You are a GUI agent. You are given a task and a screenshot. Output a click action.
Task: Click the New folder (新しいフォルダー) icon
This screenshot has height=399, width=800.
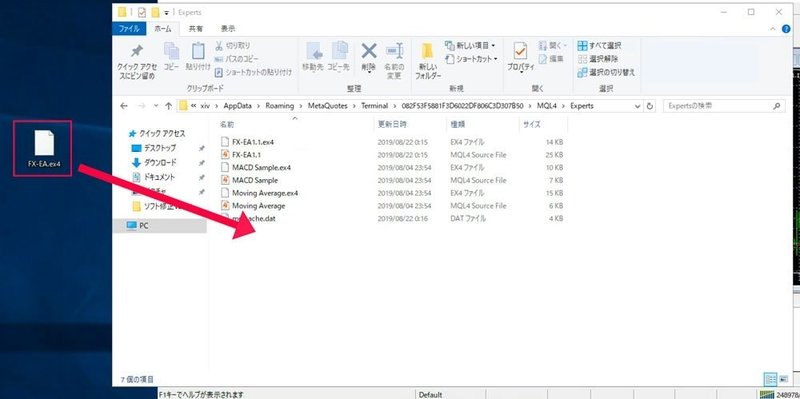tap(428, 52)
